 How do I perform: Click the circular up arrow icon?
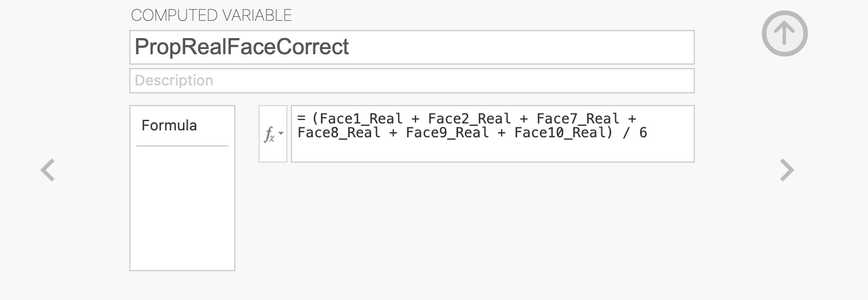click(784, 33)
